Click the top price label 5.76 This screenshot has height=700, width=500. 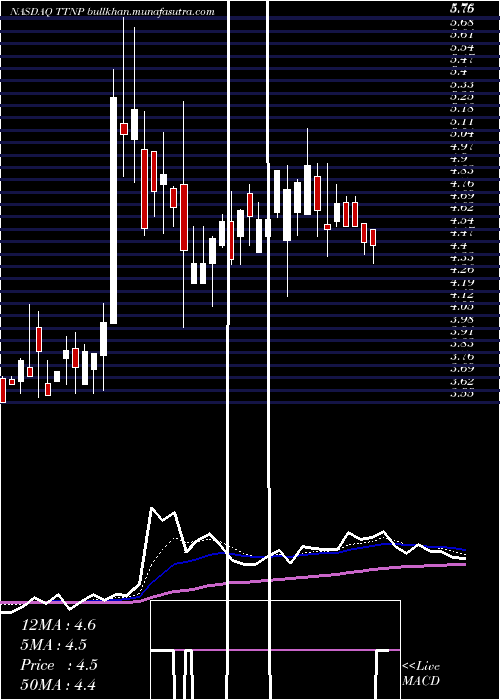point(462,8)
